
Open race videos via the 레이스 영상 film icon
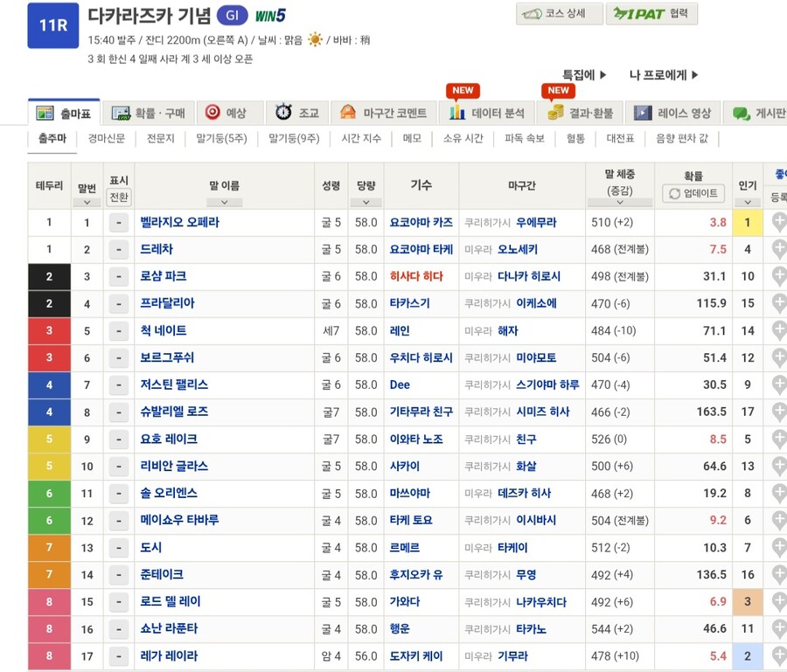(x=642, y=112)
